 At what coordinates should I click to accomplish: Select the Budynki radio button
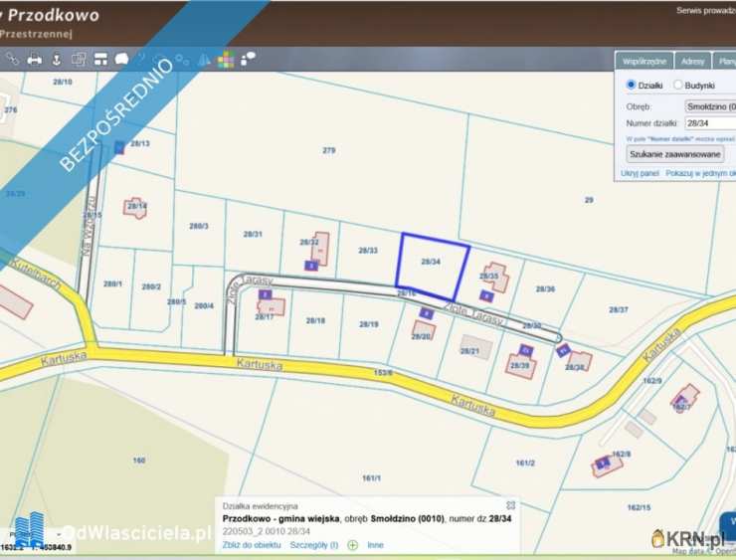[x=678, y=86]
